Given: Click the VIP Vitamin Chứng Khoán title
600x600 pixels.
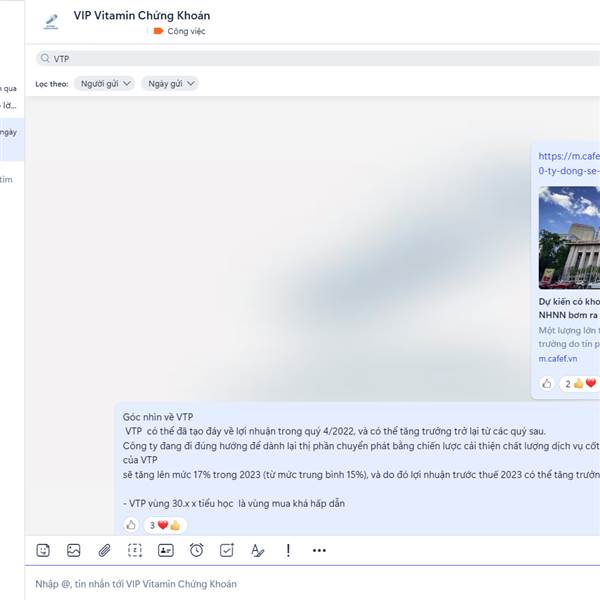Looking at the screenshot, I should click(142, 15).
